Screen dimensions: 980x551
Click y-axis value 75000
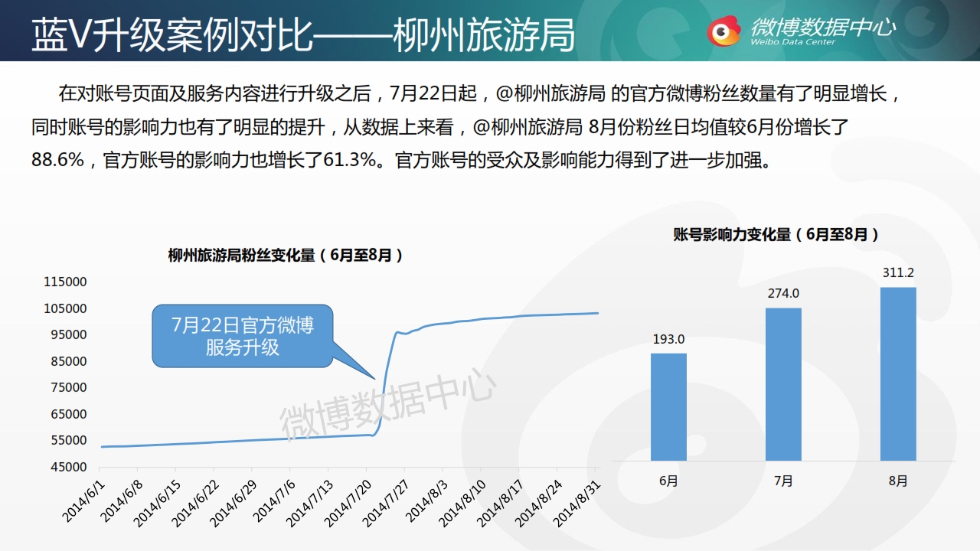coord(68,387)
